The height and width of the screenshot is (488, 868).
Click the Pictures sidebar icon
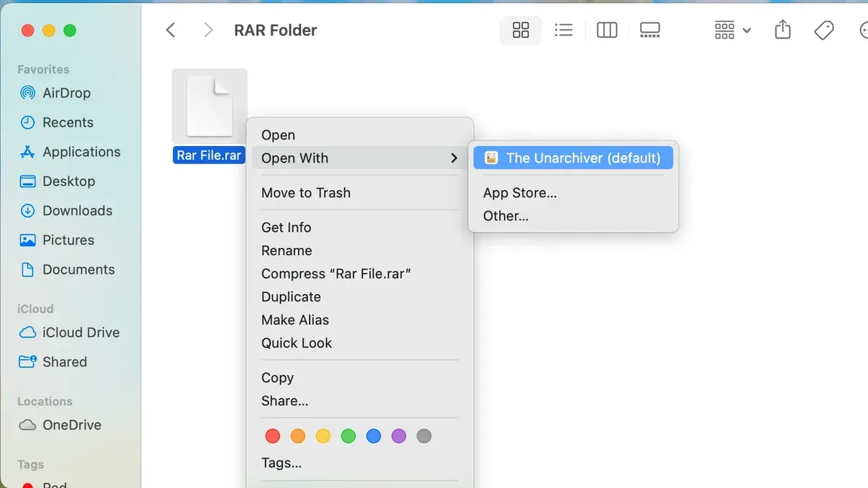pos(27,240)
